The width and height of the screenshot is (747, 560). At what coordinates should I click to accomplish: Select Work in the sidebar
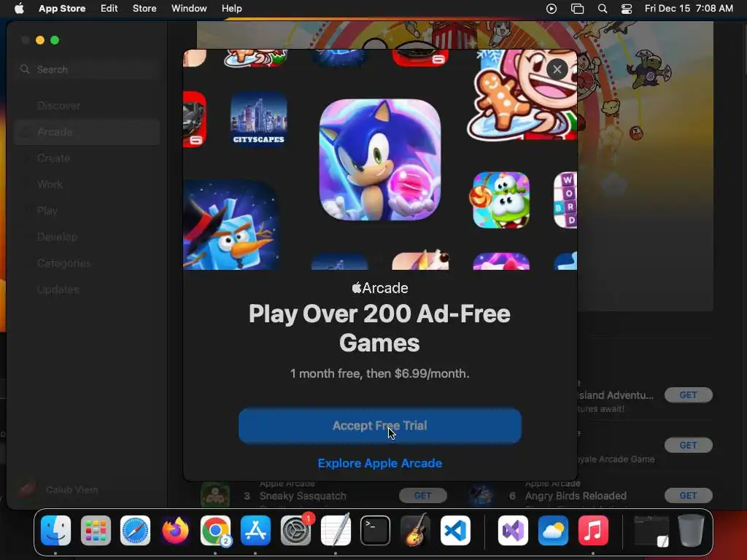pos(87,184)
